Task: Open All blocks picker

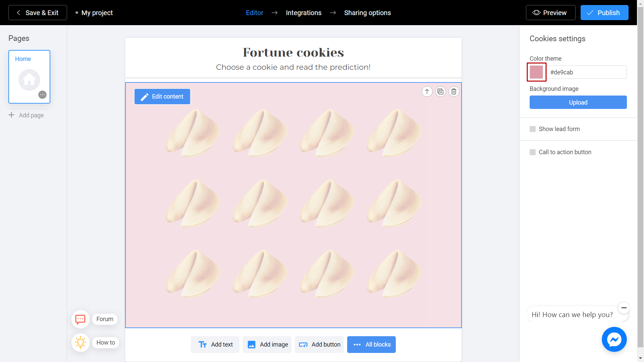Action: point(371,344)
